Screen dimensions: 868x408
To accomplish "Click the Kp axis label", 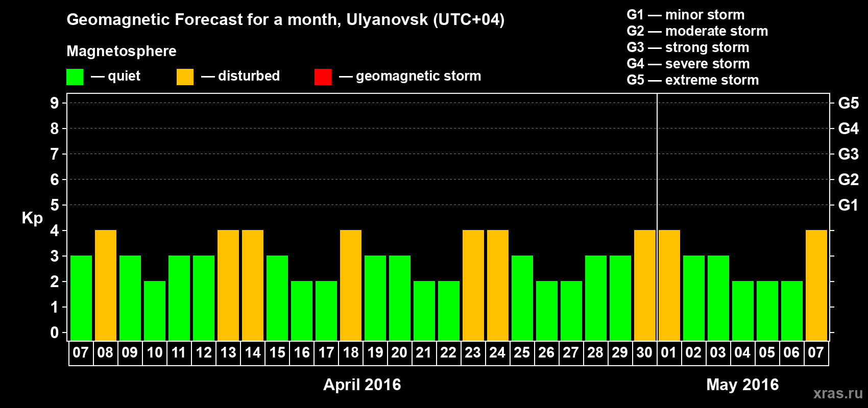I will 32,218.
